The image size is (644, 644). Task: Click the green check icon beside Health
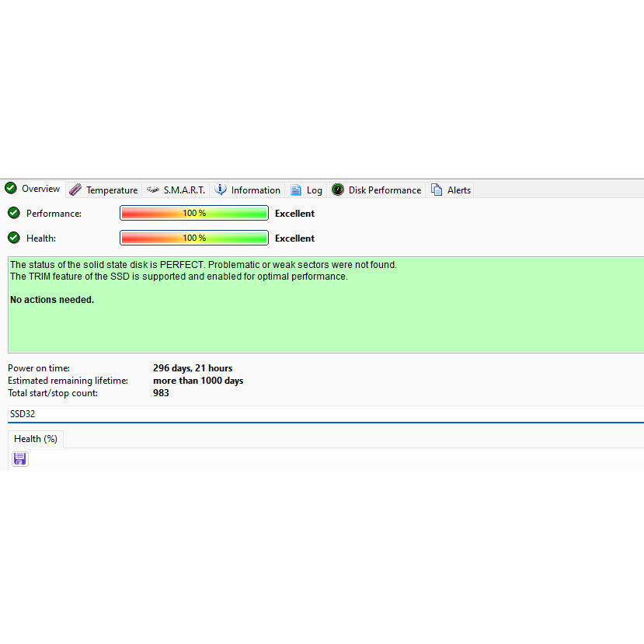point(14,238)
